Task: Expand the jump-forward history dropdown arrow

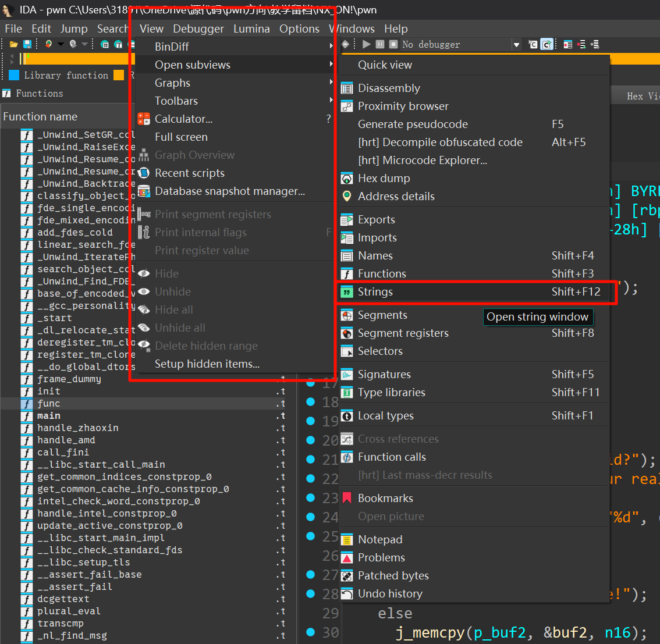Action: tap(84, 44)
